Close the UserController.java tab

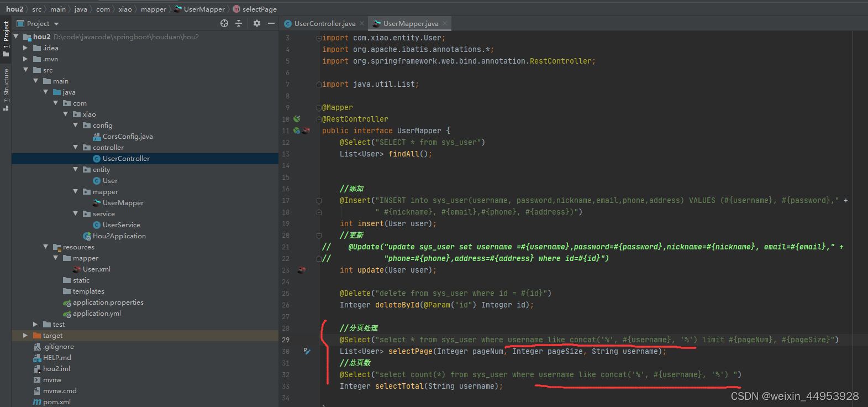[x=362, y=23]
